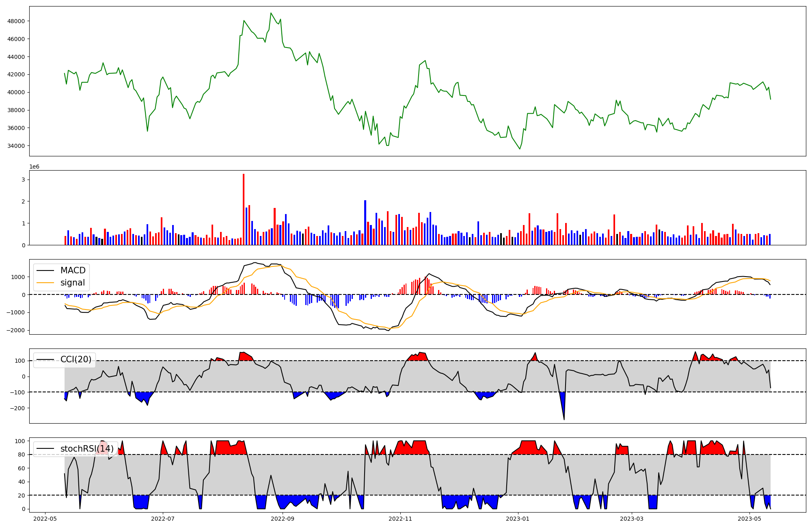Click the signal legend label text

[x=73, y=283]
